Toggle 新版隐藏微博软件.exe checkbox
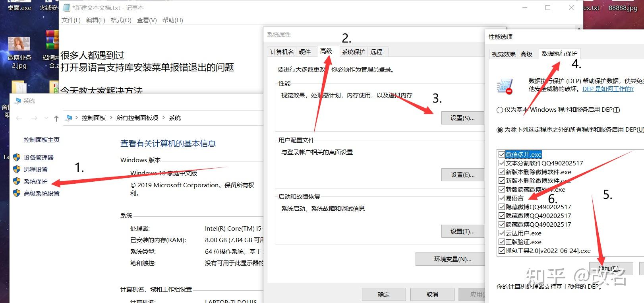644x303 pixels. [502, 189]
